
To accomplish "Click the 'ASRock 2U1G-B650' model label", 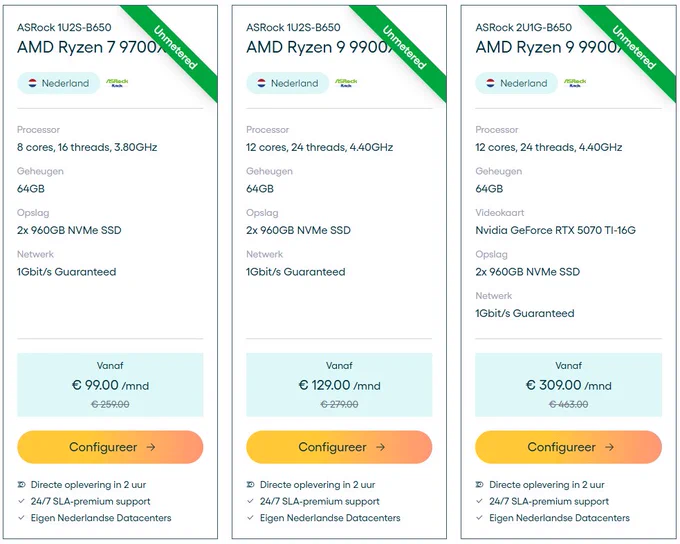I will coord(523,27).
